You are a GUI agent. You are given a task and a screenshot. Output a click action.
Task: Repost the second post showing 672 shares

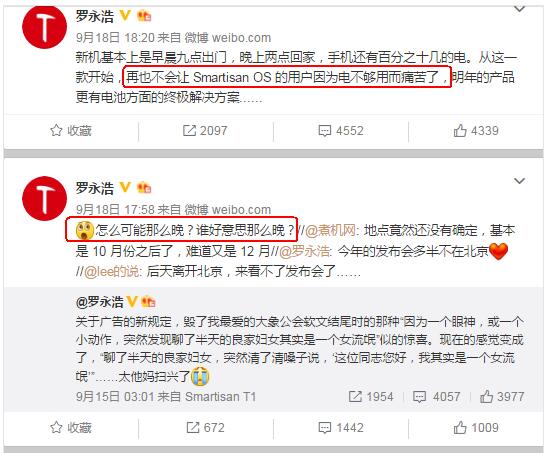coord(205,428)
